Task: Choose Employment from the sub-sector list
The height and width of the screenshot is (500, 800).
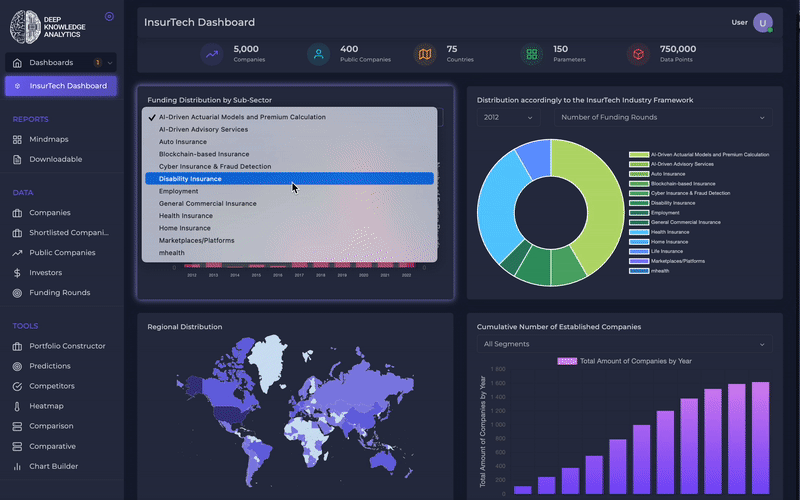Action: point(289,191)
